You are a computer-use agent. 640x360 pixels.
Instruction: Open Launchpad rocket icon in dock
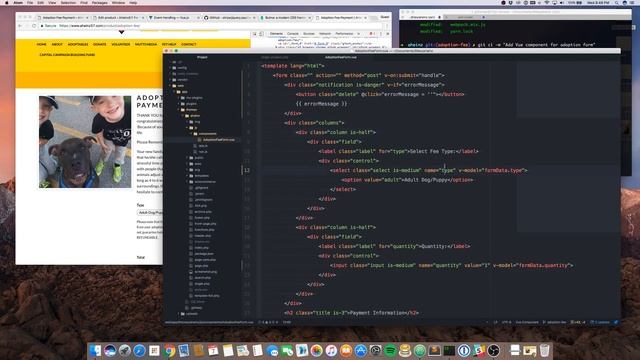[x=124, y=351]
